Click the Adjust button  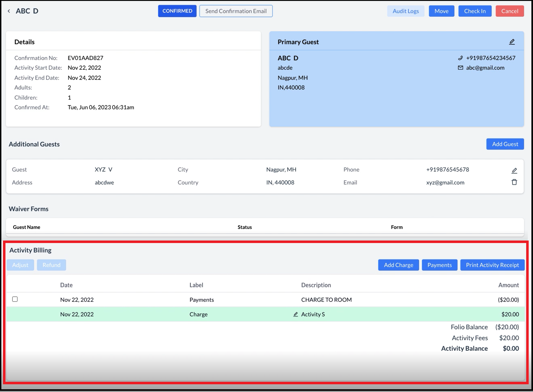click(20, 265)
